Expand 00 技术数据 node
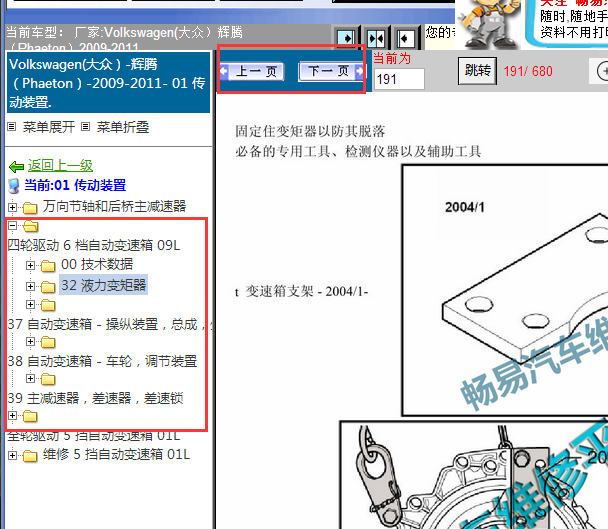608x529 pixels. pos(30,265)
